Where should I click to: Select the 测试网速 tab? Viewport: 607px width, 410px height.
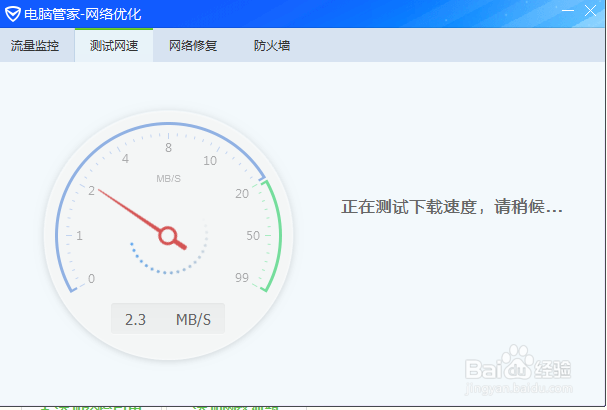(114, 46)
